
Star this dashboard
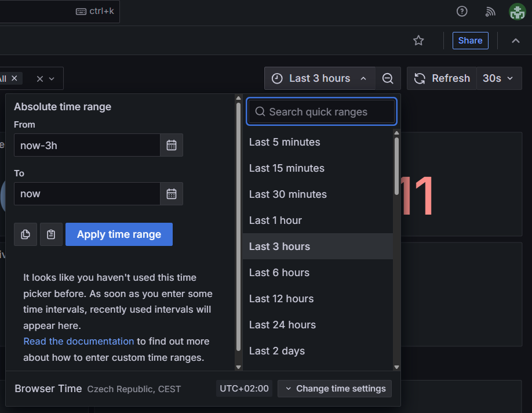click(x=418, y=40)
